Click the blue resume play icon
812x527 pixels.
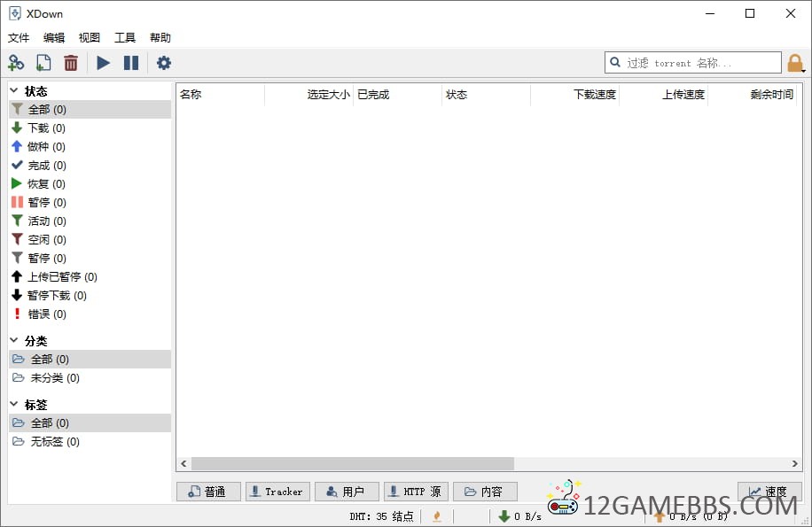pyautogui.click(x=103, y=63)
